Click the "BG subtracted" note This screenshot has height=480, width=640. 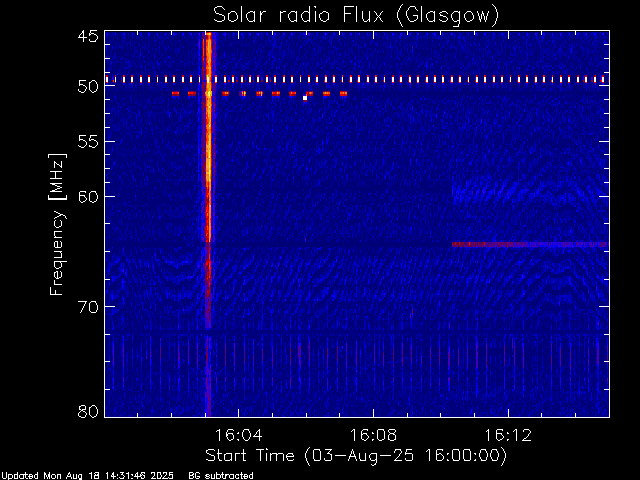point(221,476)
